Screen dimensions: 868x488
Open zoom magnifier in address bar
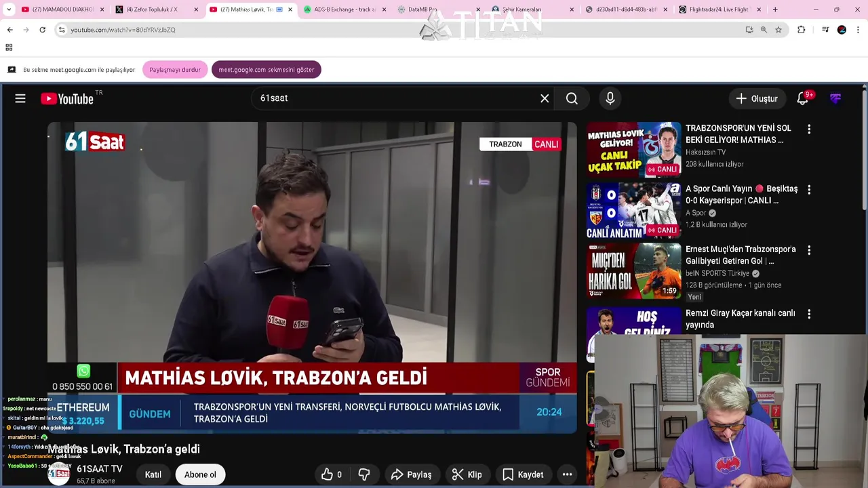764,30
